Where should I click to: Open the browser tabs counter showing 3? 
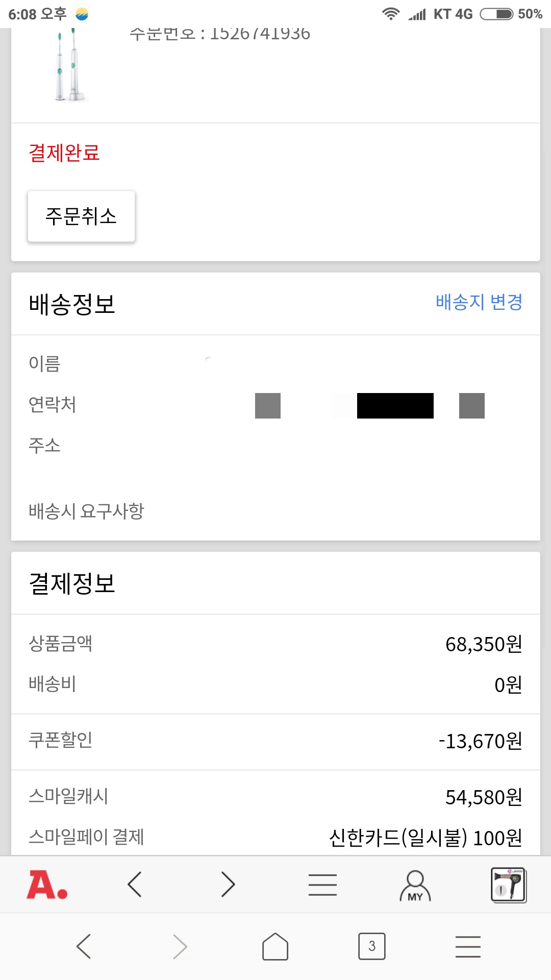[x=371, y=946]
